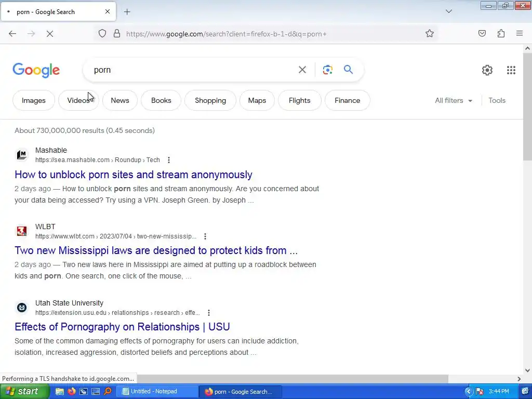The width and height of the screenshot is (532, 399).
Task: Bookmark this page with the star
Action: [x=430, y=34]
